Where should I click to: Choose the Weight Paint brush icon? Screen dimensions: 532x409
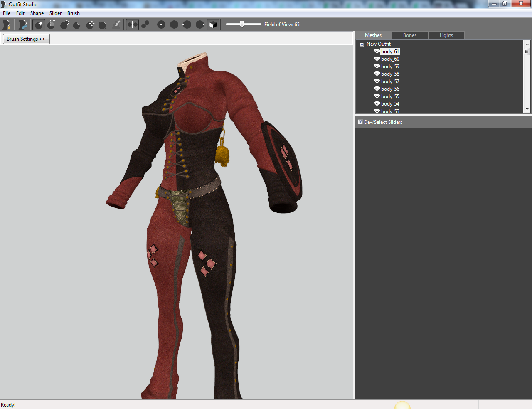tap(117, 25)
